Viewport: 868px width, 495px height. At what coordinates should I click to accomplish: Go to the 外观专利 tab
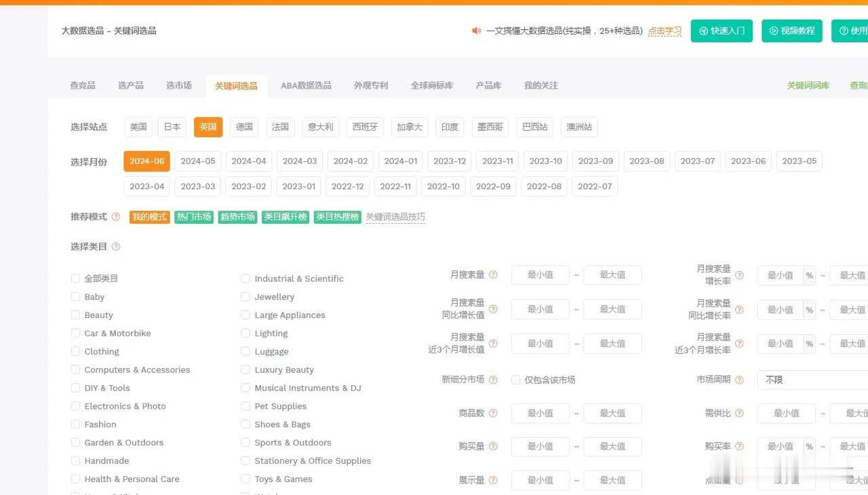tap(371, 85)
